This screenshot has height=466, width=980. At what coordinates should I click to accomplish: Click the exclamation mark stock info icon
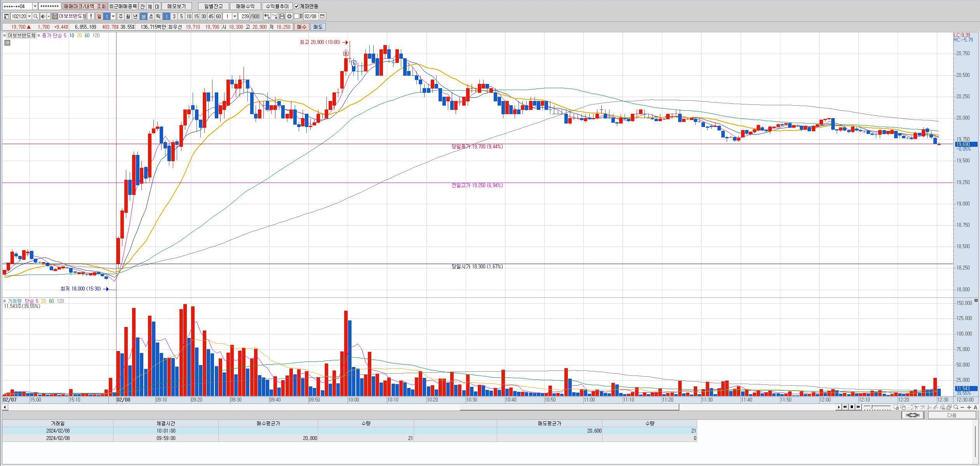click(91, 16)
